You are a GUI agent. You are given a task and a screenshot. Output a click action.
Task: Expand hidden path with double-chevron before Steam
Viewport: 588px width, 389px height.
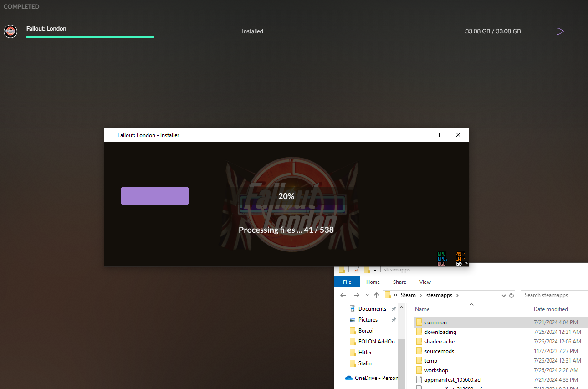(396, 295)
